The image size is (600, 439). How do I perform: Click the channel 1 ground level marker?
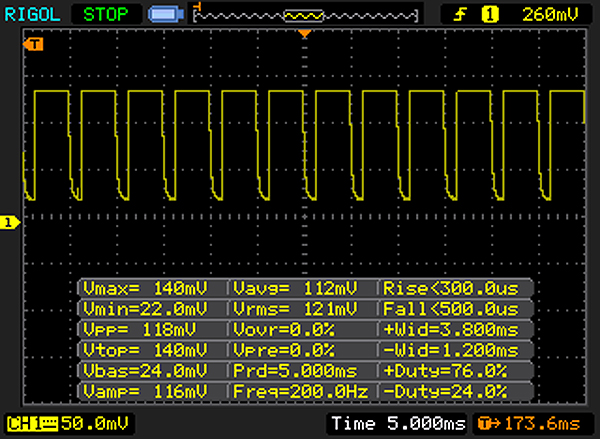pyautogui.click(x=9, y=223)
